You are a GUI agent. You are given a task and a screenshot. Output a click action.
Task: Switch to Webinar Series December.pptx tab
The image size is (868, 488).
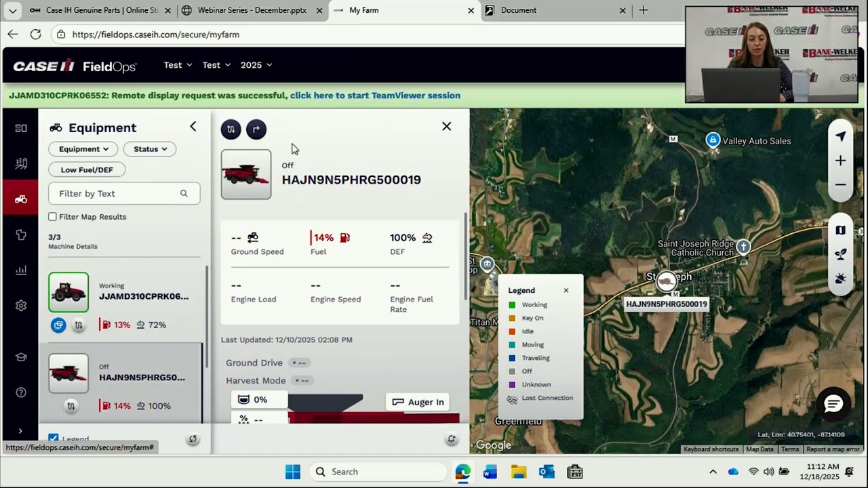pos(251,10)
